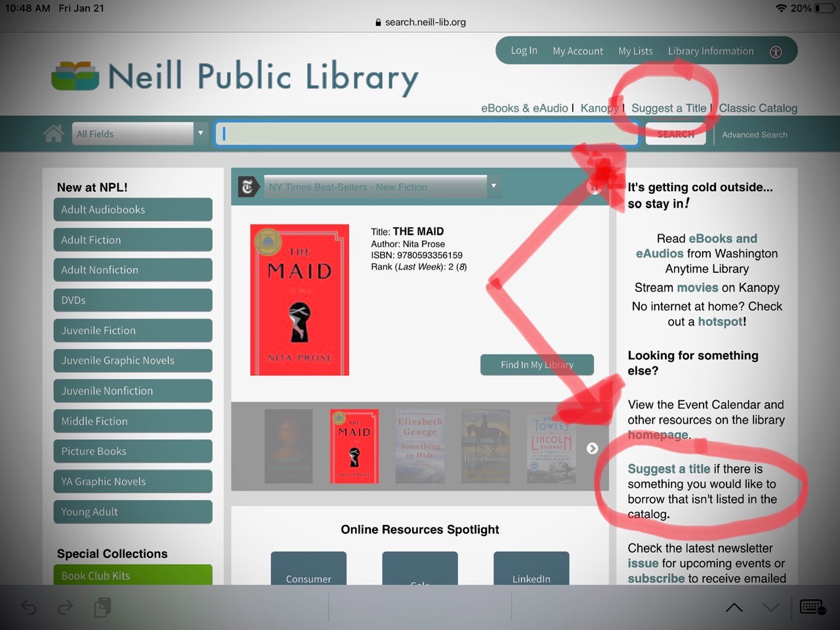The image size is (840, 630).
Task: Open the Kanopy link in top navigation
Action: click(x=600, y=108)
